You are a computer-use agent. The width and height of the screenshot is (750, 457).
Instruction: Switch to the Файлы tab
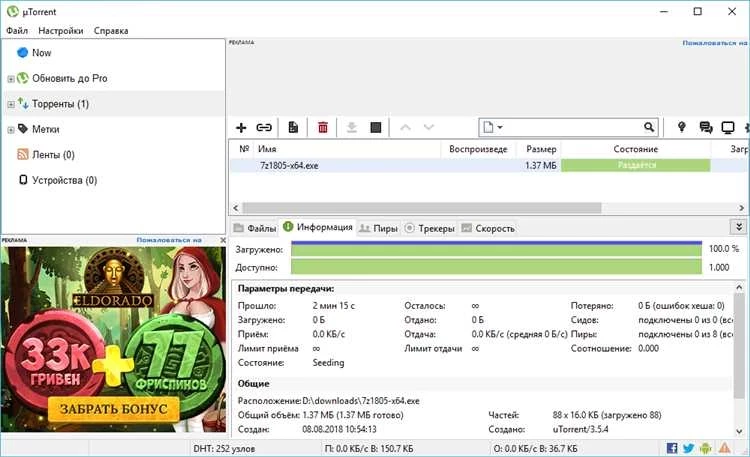pos(255,228)
